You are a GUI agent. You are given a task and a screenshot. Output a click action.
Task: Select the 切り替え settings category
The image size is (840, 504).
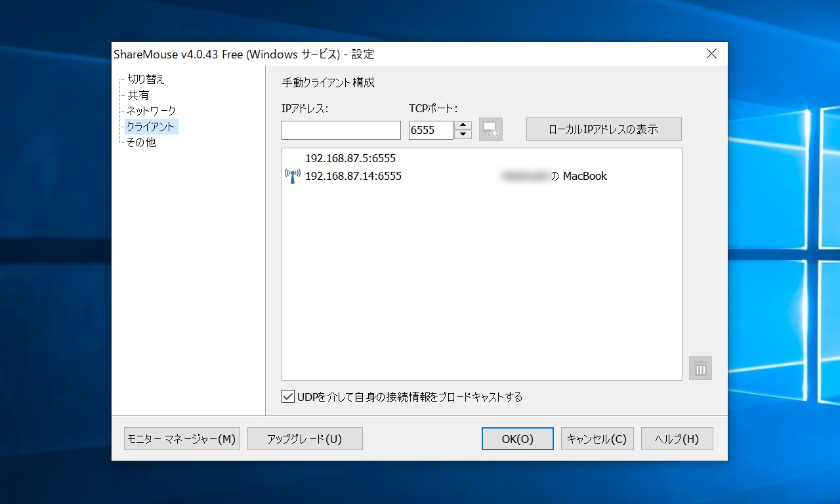[145, 79]
